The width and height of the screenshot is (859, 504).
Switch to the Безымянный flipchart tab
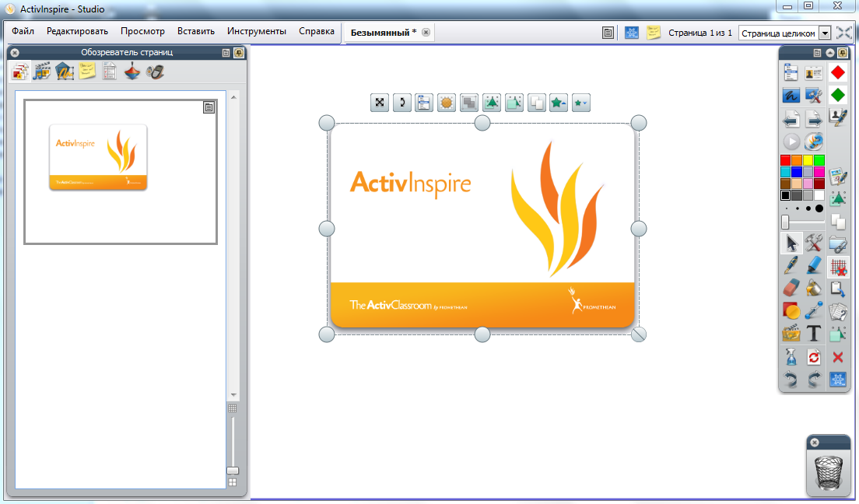point(384,33)
